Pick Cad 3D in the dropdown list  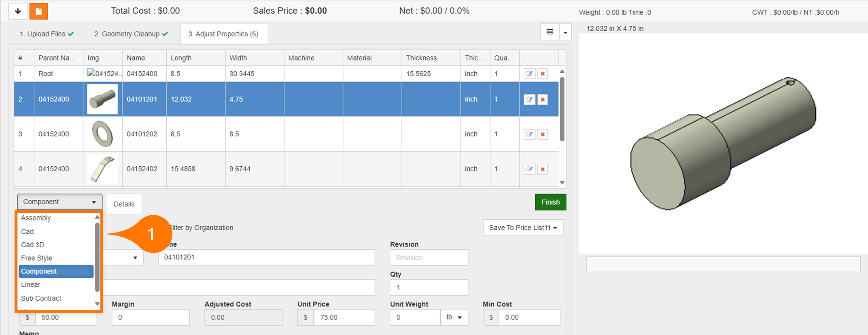[x=33, y=245]
